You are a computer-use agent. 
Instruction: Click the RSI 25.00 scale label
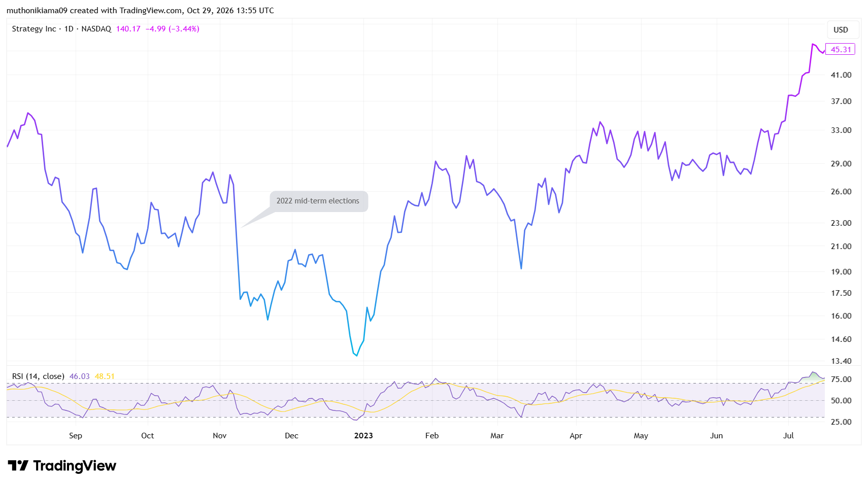pos(841,422)
